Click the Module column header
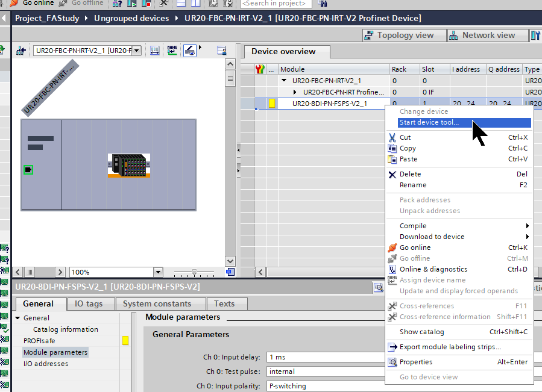 (x=334, y=69)
